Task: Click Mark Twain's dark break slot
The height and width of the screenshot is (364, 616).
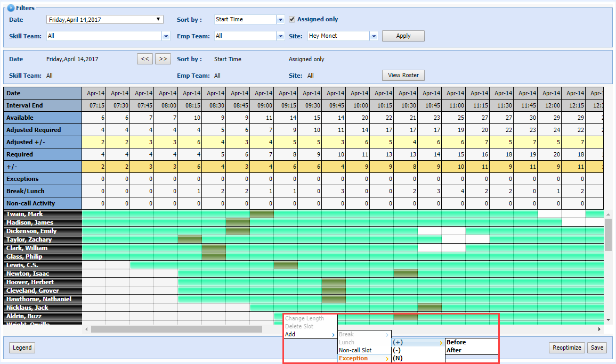Action: click(262, 214)
